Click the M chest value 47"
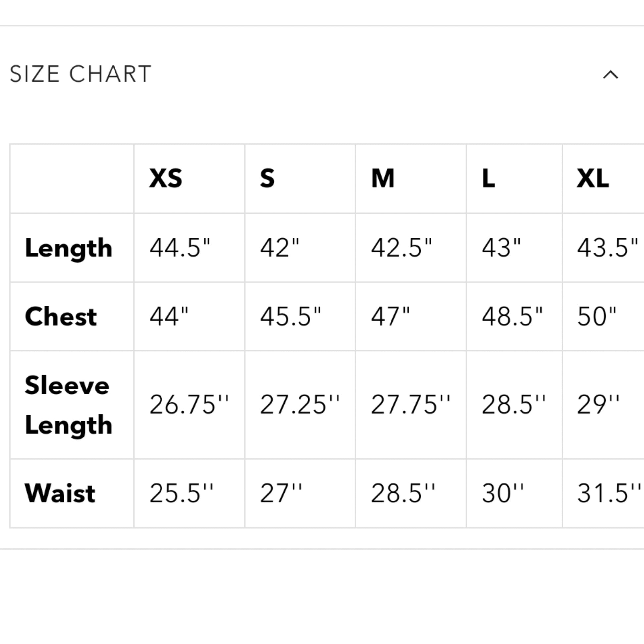644x644 pixels. tap(390, 316)
